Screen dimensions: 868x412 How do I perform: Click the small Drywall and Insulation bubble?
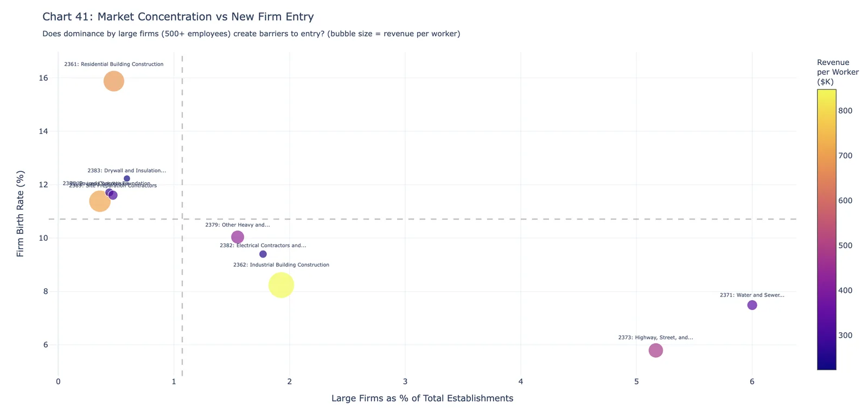click(x=127, y=178)
